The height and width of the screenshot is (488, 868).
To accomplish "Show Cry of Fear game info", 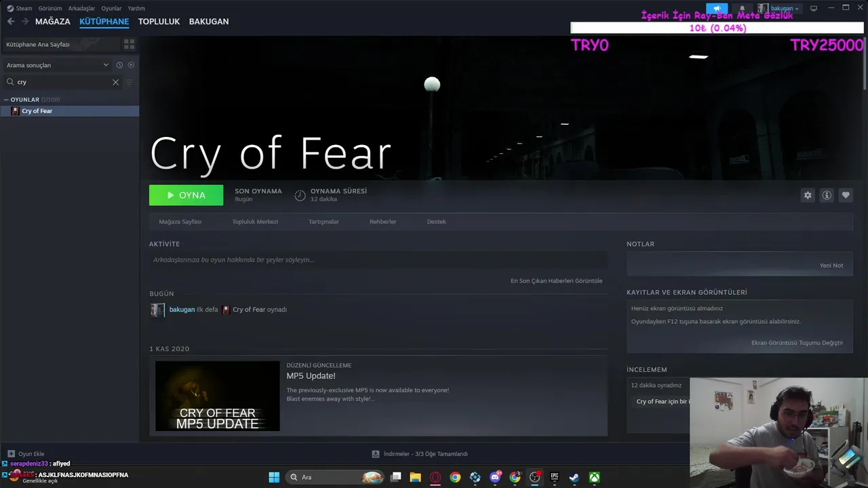I will point(827,195).
